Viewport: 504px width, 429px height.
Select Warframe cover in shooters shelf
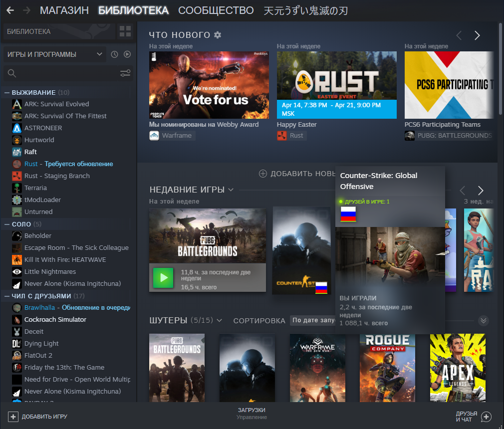pos(317,368)
